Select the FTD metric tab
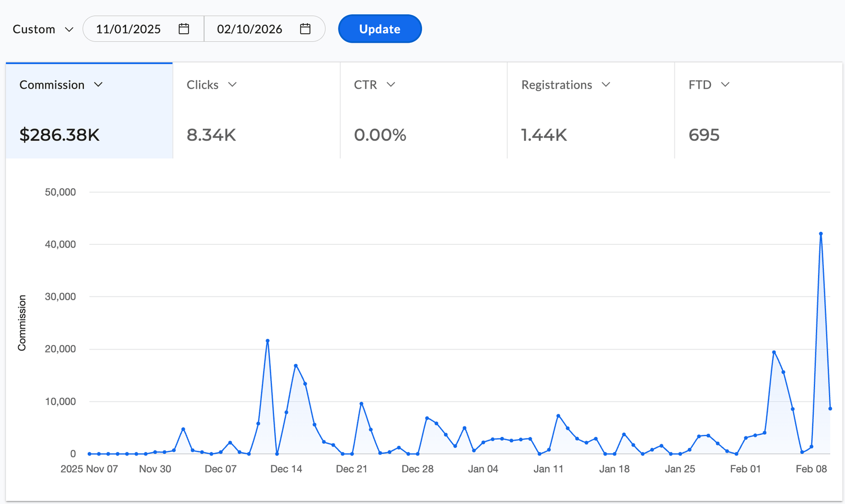Image resolution: width=845 pixels, height=504 pixels. pyautogui.click(x=758, y=111)
